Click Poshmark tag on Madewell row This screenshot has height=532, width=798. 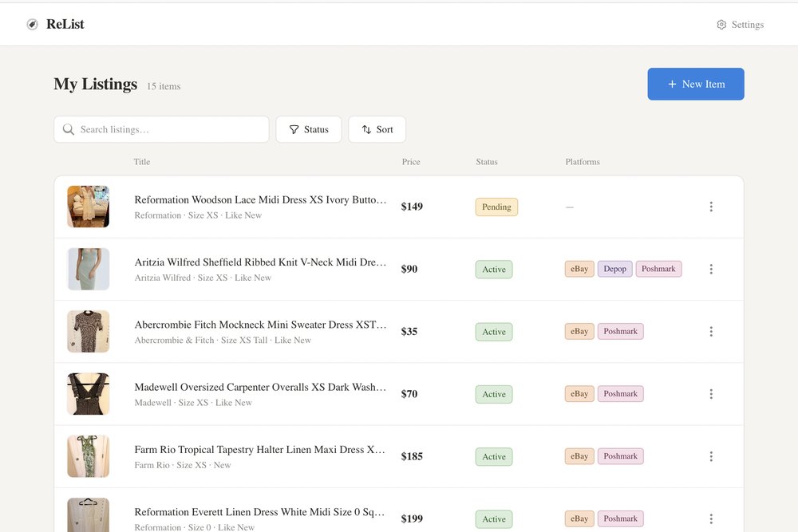click(x=620, y=394)
